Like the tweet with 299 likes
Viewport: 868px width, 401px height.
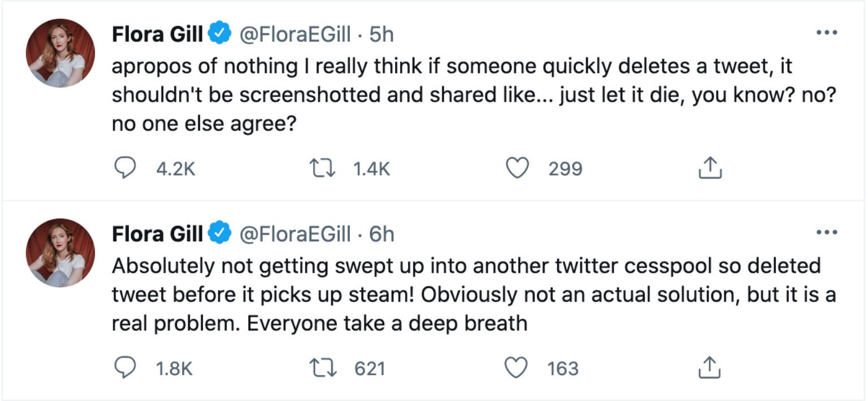pyautogui.click(x=517, y=168)
